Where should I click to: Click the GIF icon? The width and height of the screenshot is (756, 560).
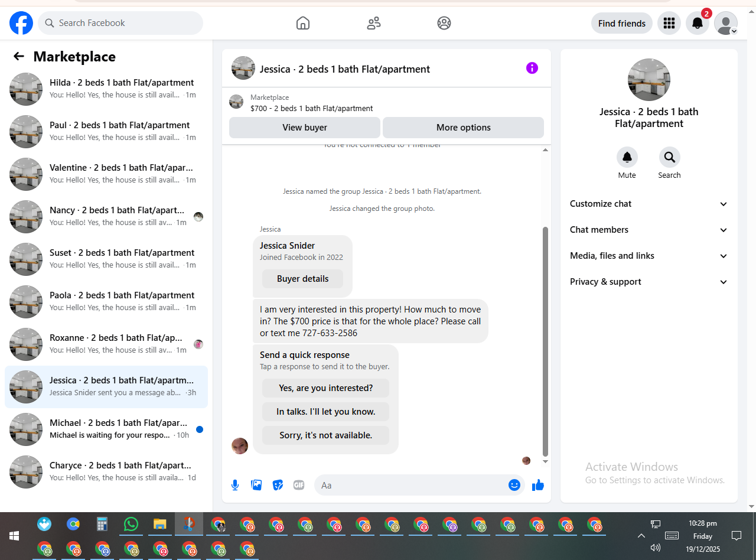pyautogui.click(x=299, y=485)
